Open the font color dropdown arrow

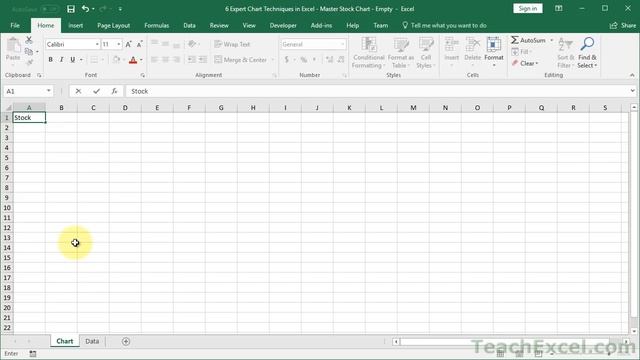click(x=141, y=60)
